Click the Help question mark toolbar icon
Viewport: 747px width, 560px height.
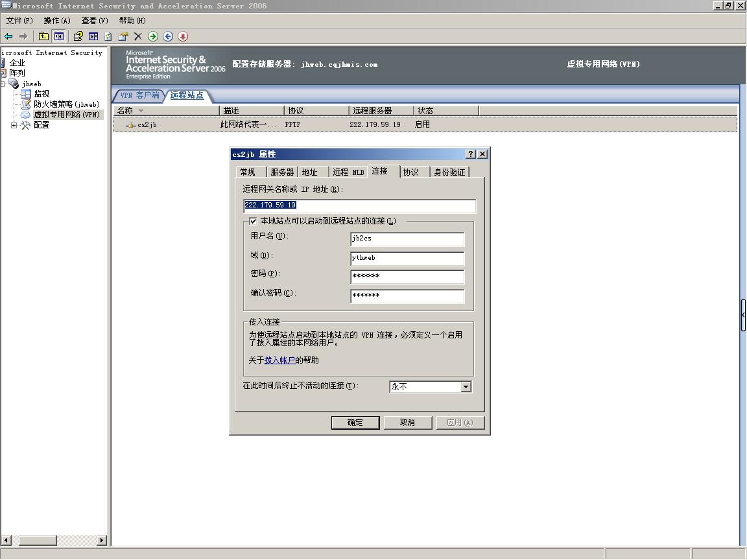point(78,36)
